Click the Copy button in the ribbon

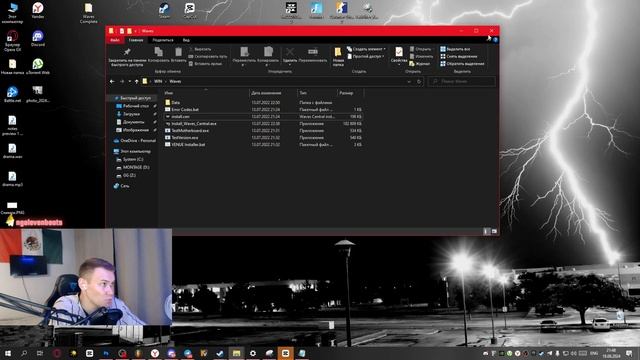coord(158,55)
